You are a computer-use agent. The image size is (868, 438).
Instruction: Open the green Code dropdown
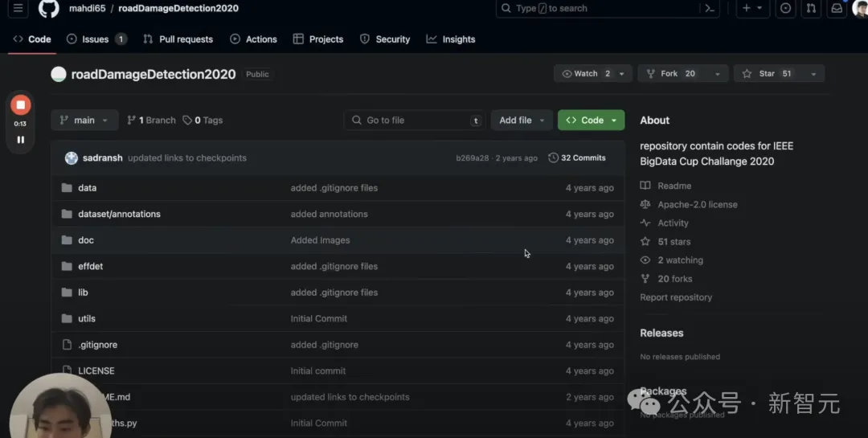pos(592,121)
